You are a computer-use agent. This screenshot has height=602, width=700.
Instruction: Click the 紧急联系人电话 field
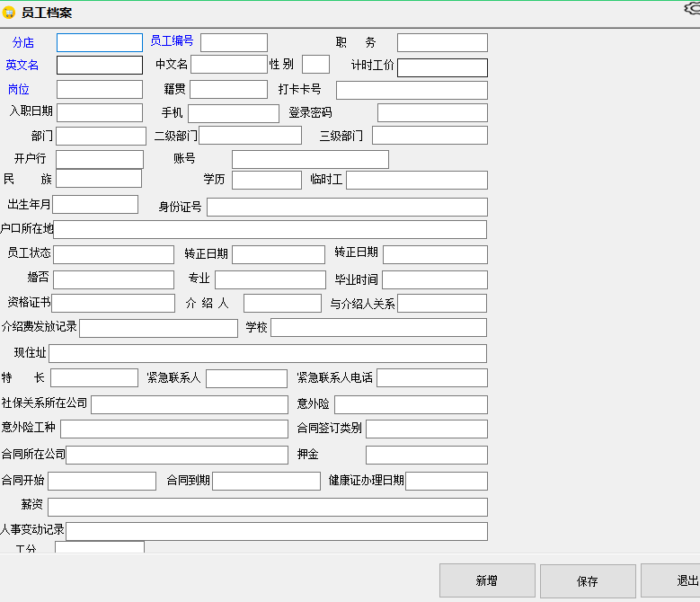point(431,378)
